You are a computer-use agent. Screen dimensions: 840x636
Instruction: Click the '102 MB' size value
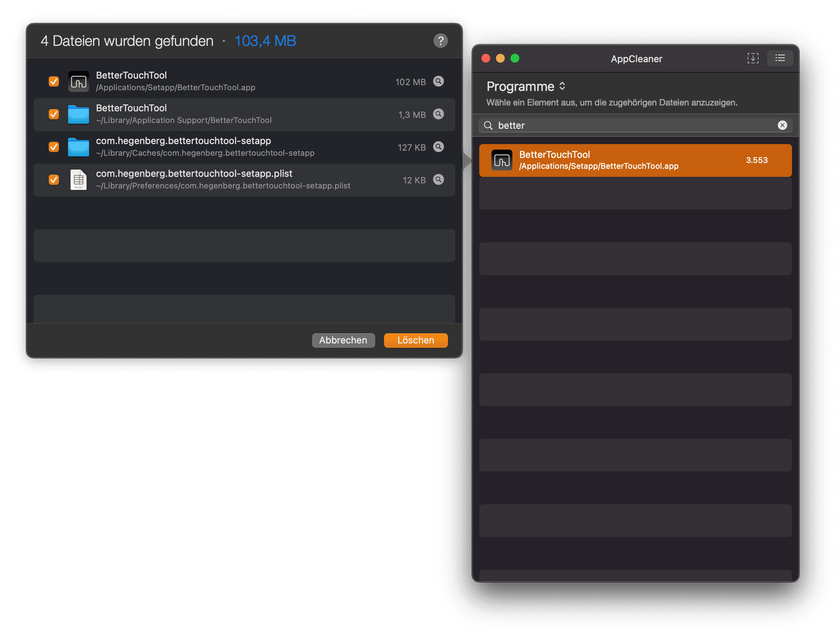411,82
